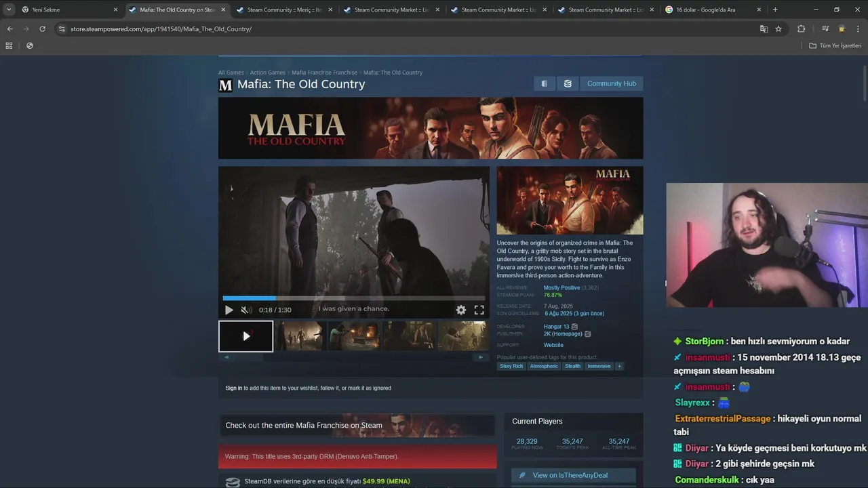
Task: Select the first trailer thumbnail
Action: (246, 336)
